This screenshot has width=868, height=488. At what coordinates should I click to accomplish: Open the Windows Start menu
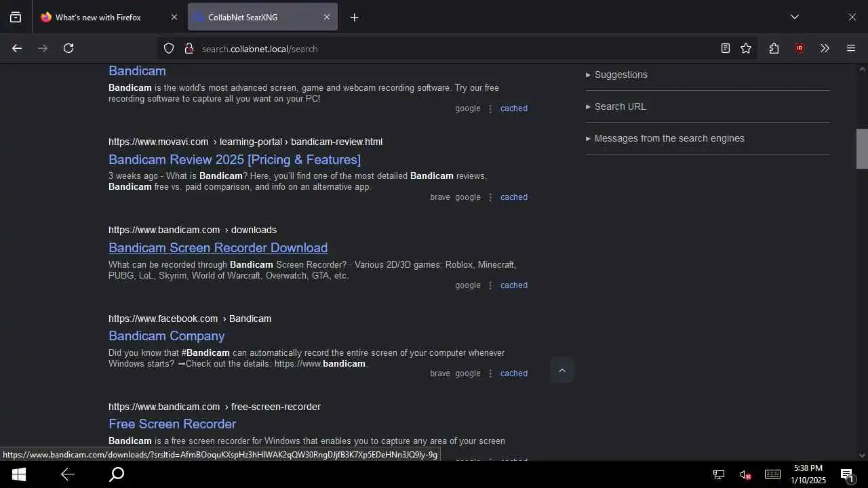(18, 474)
